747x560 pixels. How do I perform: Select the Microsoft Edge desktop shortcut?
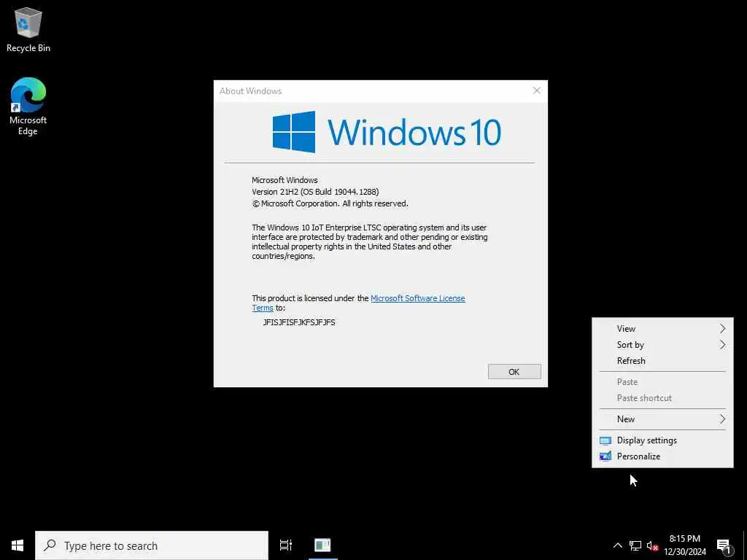coord(28,106)
